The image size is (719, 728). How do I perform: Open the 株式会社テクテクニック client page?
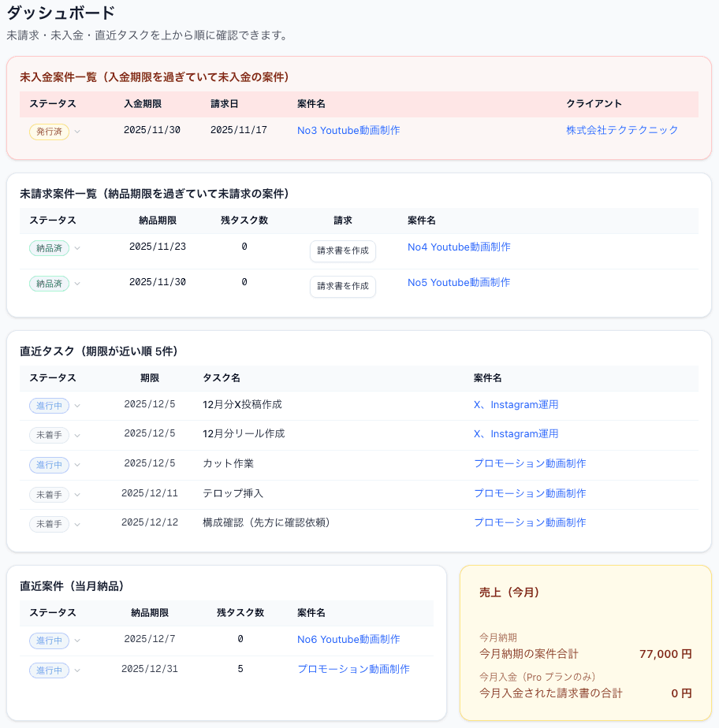621,130
